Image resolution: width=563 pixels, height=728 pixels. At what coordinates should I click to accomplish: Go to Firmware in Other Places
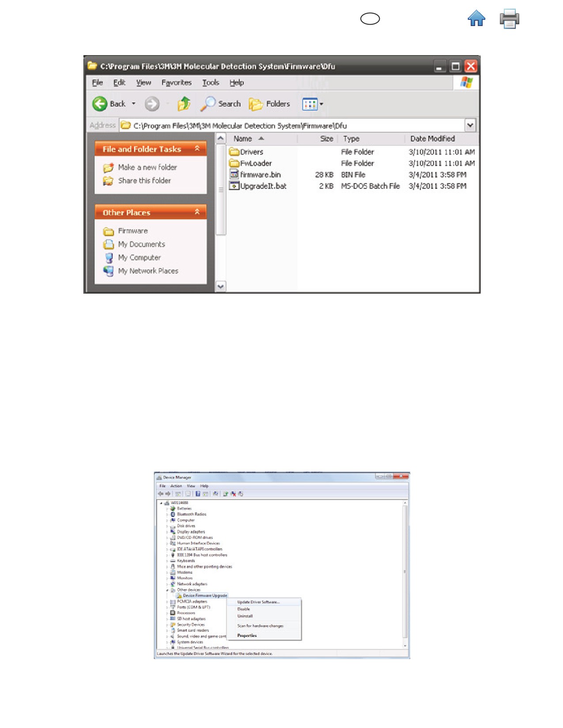(133, 231)
